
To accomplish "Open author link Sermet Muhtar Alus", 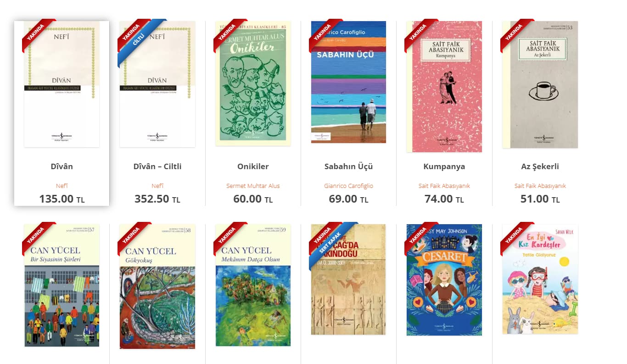I will 253,186.
